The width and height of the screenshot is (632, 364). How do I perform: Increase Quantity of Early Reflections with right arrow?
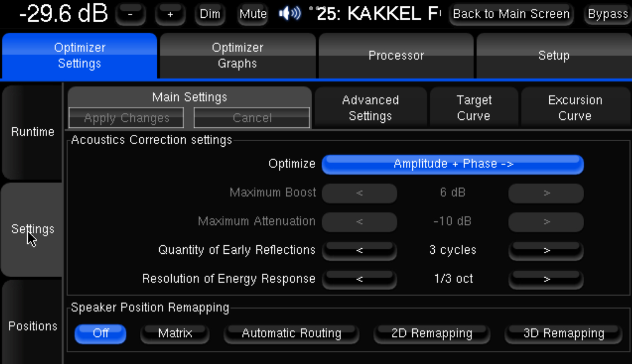(546, 250)
